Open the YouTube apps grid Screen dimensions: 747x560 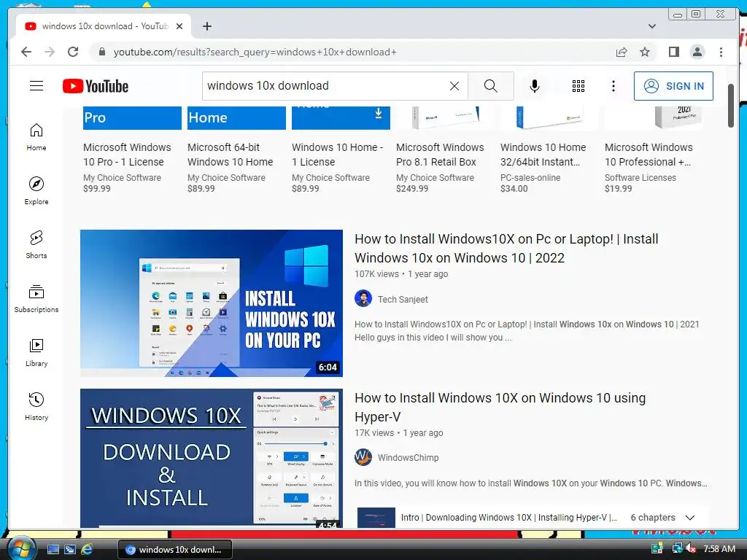[x=578, y=86]
